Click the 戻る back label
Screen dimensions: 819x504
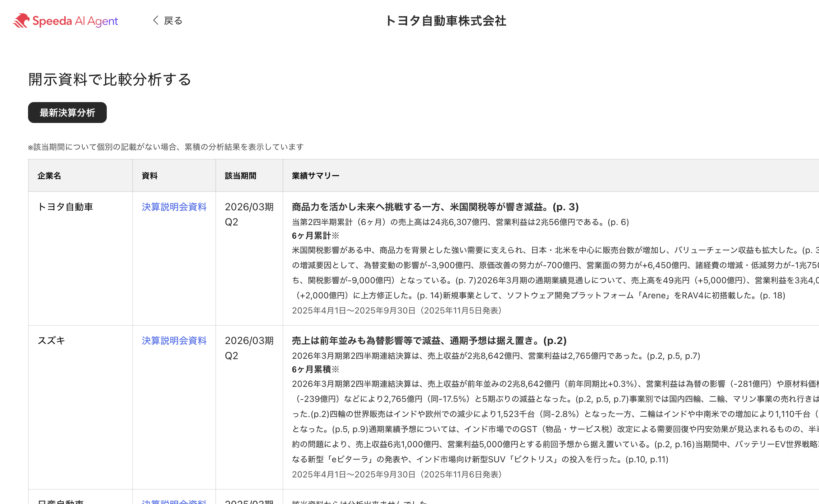pyautogui.click(x=173, y=21)
